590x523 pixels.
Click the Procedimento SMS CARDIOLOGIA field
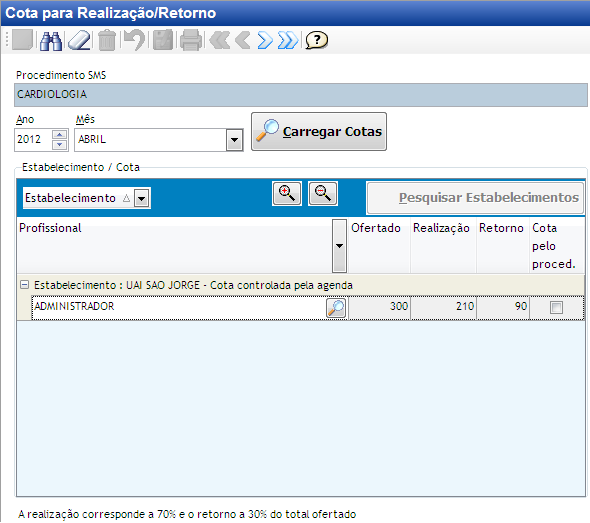click(x=301, y=94)
